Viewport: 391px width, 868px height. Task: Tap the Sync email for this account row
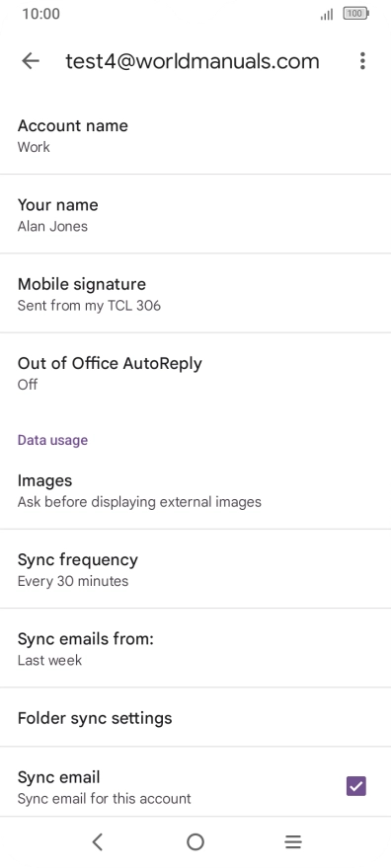tap(195, 786)
